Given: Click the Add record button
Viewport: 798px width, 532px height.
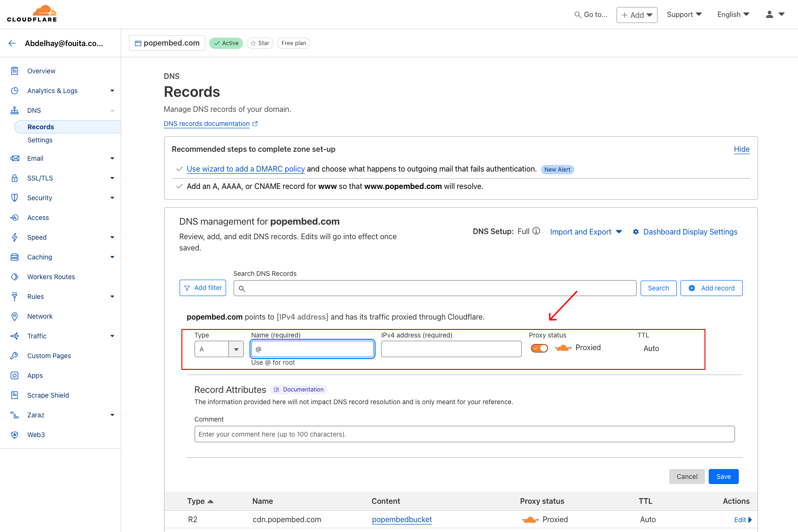Looking at the screenshot, I should 712,288.
